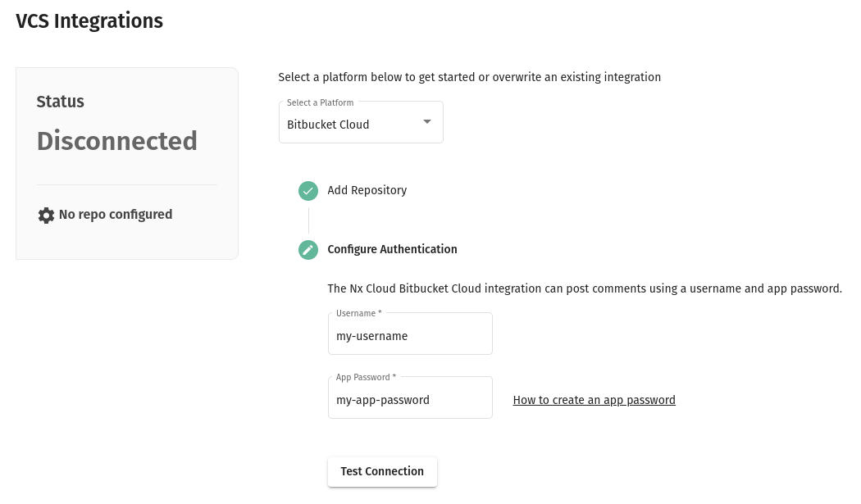
Task: Click the Username input field
Action: pos(410,336)
